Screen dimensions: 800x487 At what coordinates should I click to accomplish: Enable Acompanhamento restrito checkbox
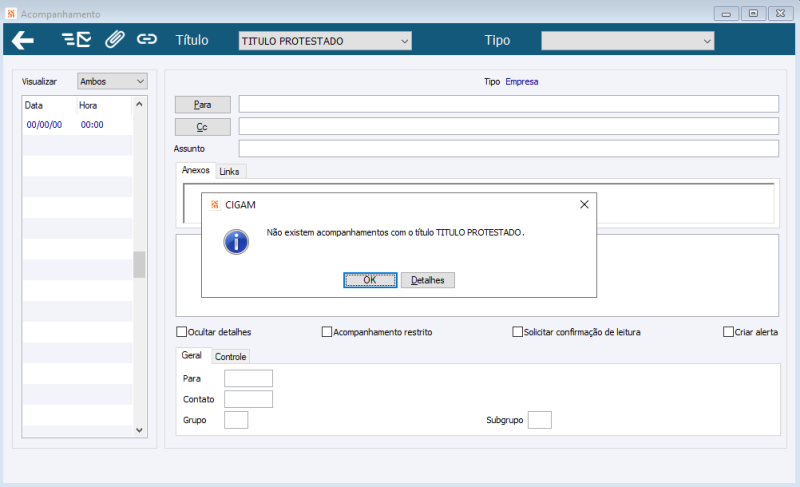coord(327,332)
